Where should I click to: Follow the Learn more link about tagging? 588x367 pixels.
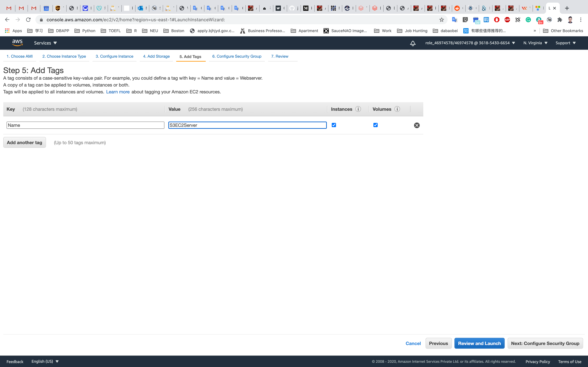(118, 92)
